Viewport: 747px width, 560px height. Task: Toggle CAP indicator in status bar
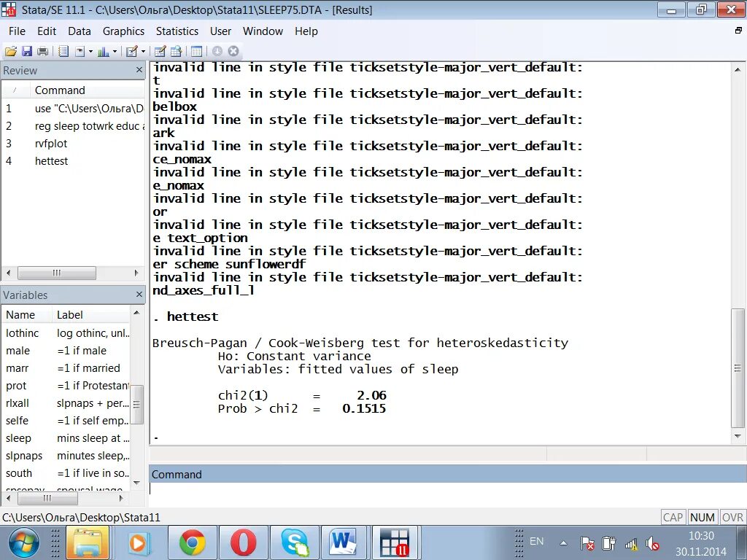coord(673,517)
